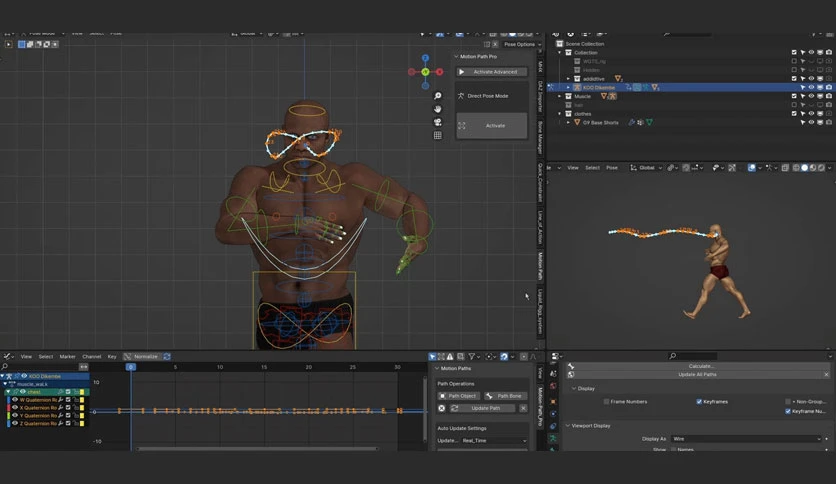Toggle visibility eye of Muscle collection

point(811,96)
